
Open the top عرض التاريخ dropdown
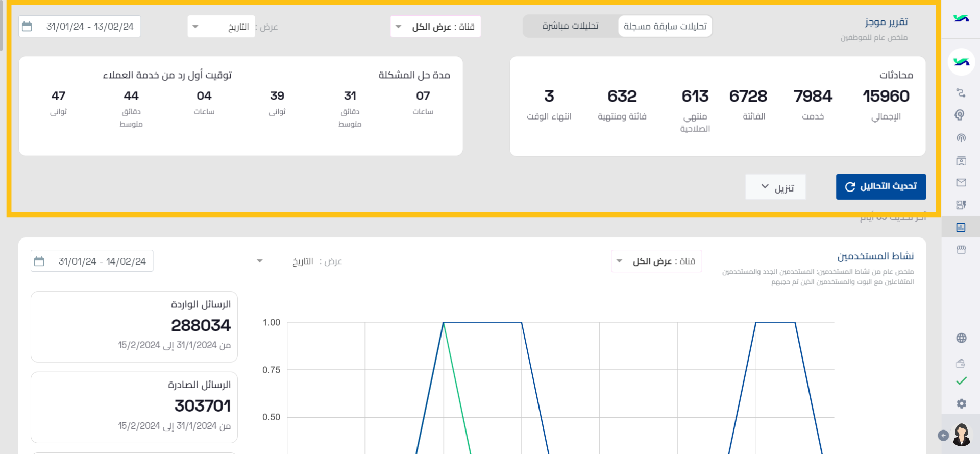pos(221,27)
